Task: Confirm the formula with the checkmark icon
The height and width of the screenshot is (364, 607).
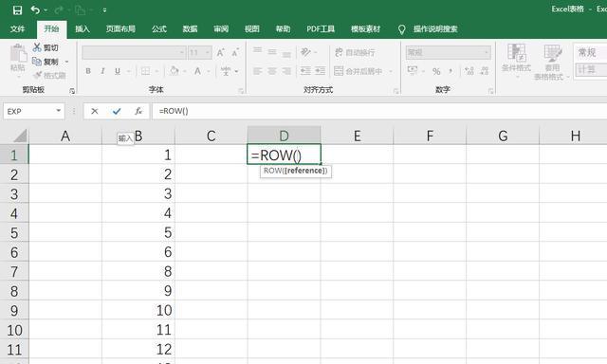Action: pyautogui.click(x=117, y=112)
